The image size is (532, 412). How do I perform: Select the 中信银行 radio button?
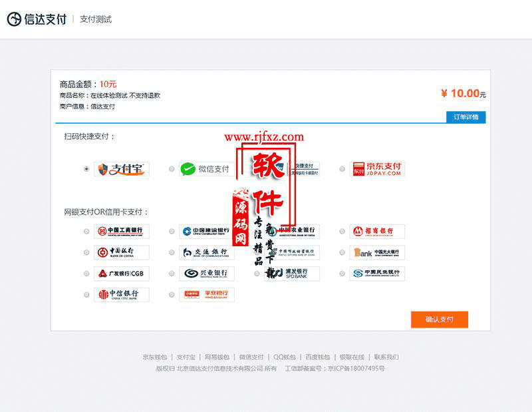86,294
